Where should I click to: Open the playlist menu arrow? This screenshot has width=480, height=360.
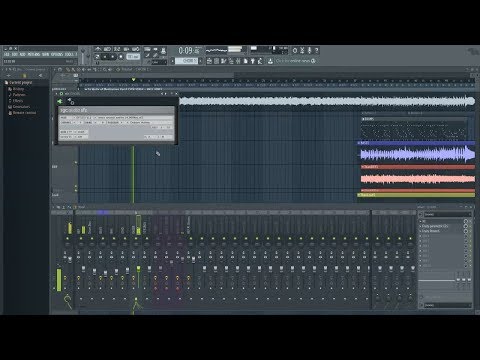point(55,70)
